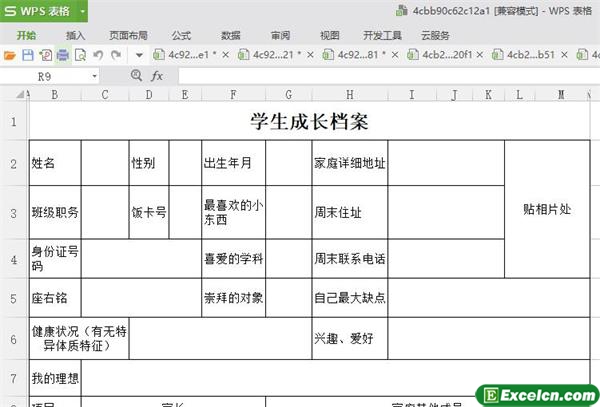Viewport: 600px width, 407px height.
Task: Click the WPS 表格 logo button
Action: [38, 11]
